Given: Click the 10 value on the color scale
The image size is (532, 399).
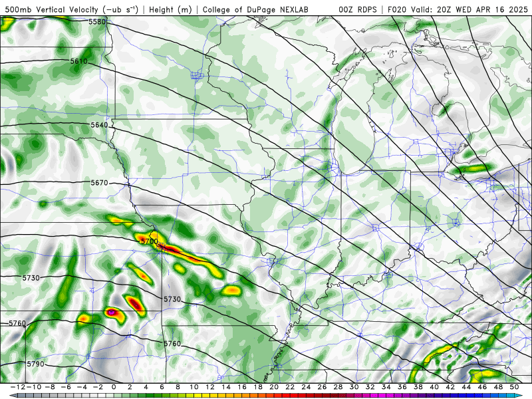Looking at the screenshot, I should [194, 387].
